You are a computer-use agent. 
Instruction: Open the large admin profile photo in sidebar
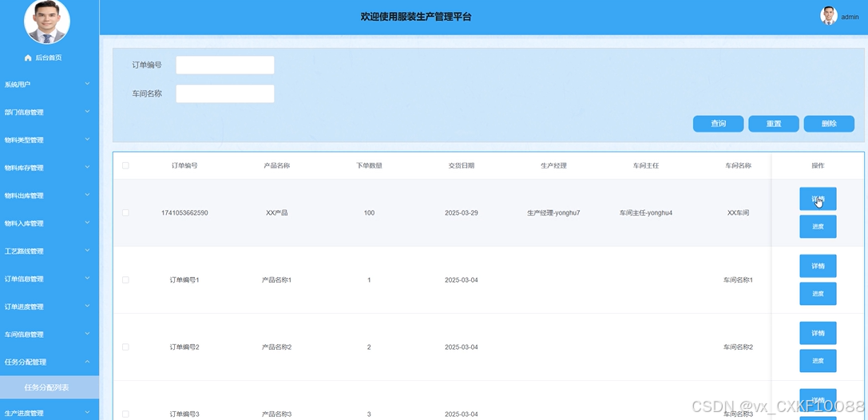47,22
